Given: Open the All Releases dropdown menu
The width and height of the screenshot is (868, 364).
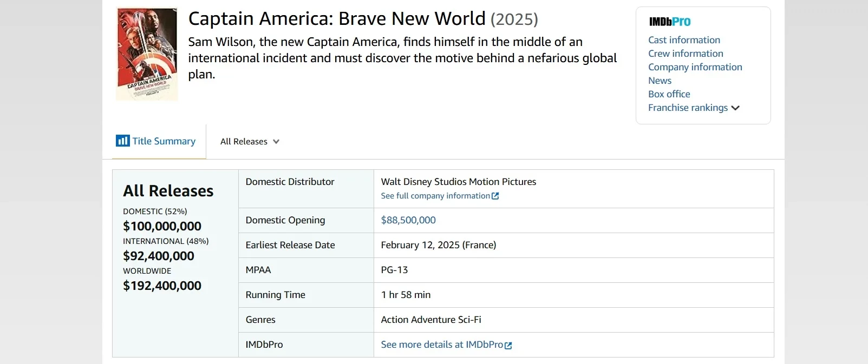Looking at the screenshot, I should (x=244, y=142).
